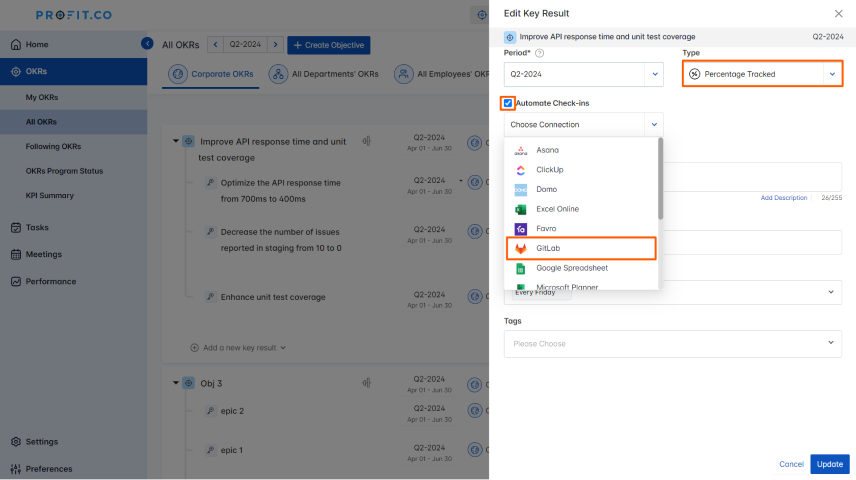Select Asana from the connection list
The image size is (856, 480).
click(x=581, y=150)
